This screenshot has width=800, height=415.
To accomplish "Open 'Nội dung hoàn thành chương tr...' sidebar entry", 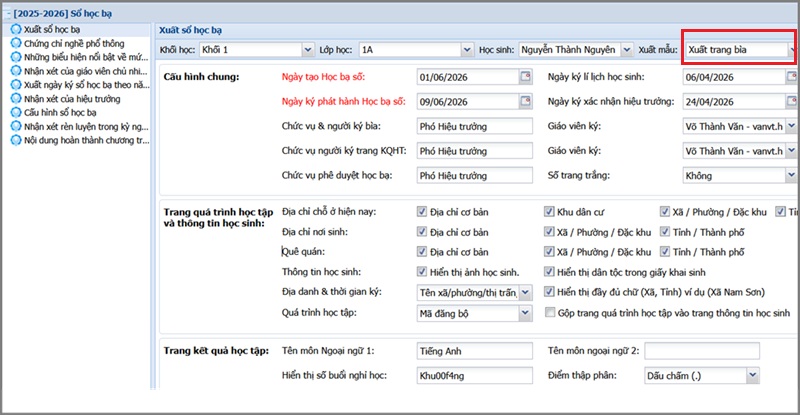I will pyautogui.click(x=86, y=140).
